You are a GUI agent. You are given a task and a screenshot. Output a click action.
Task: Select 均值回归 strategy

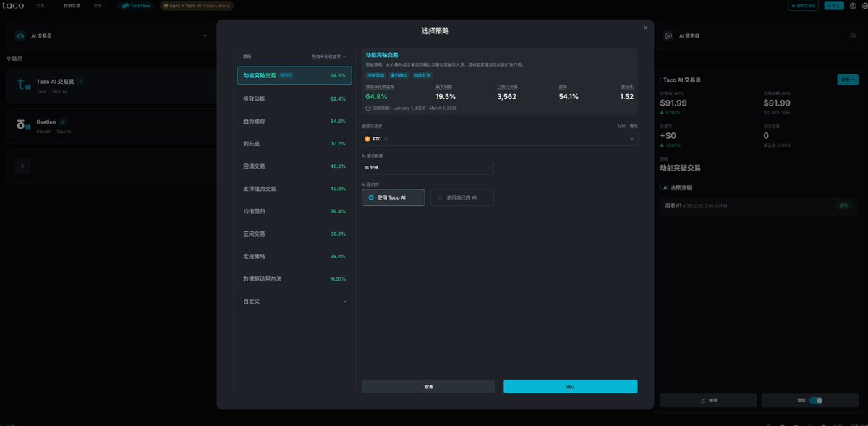294,211
